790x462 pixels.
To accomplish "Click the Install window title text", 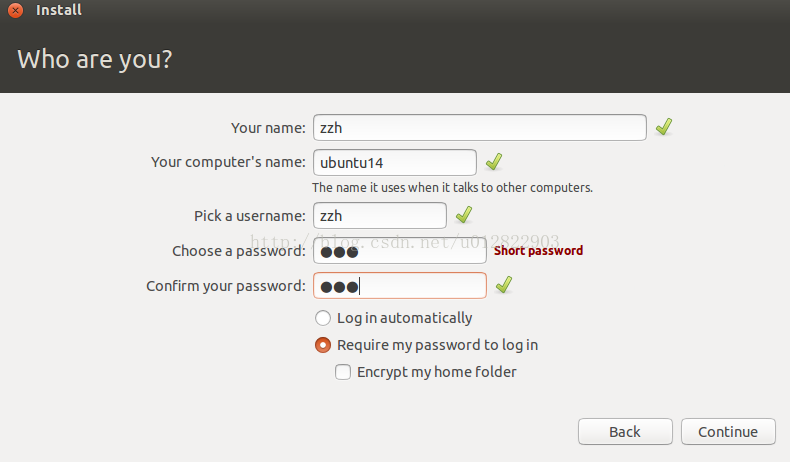I will pos(59,11).
